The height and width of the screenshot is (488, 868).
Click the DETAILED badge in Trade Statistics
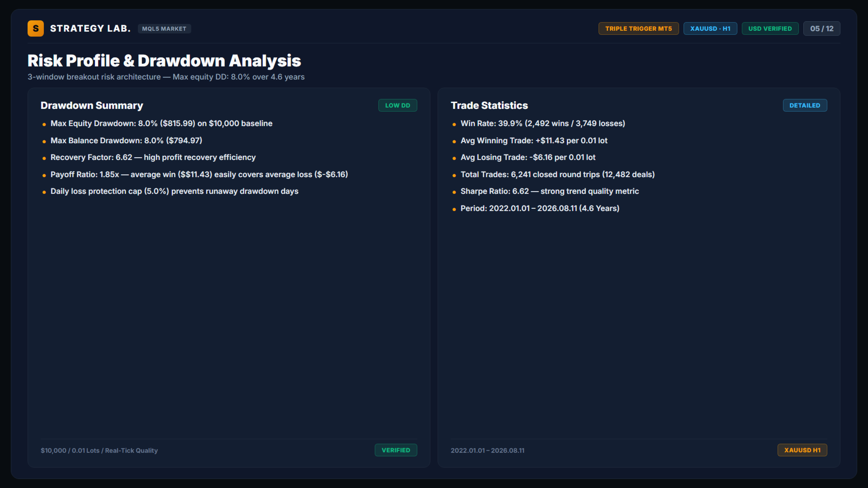[x=805, y=105]
